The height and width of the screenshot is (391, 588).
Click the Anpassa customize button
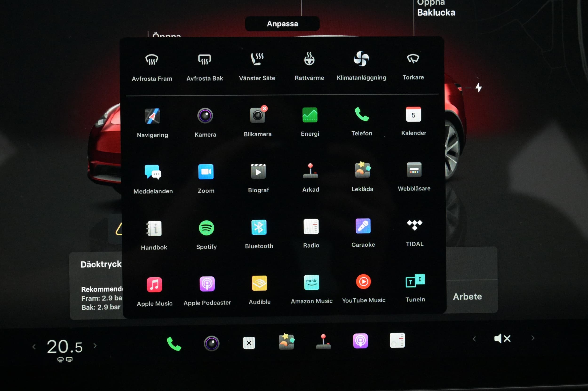[x=282, y=24]
